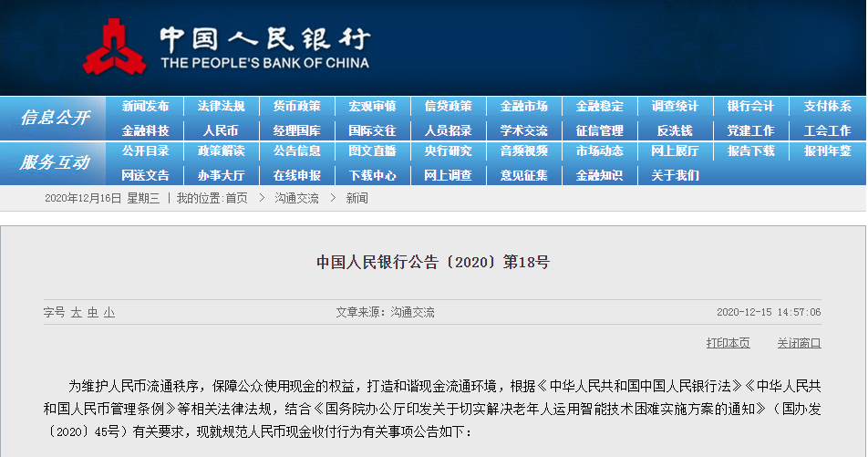Click 沟通交流 breadcrumb link
Screen dimensions: 868x457
point(296,198)
